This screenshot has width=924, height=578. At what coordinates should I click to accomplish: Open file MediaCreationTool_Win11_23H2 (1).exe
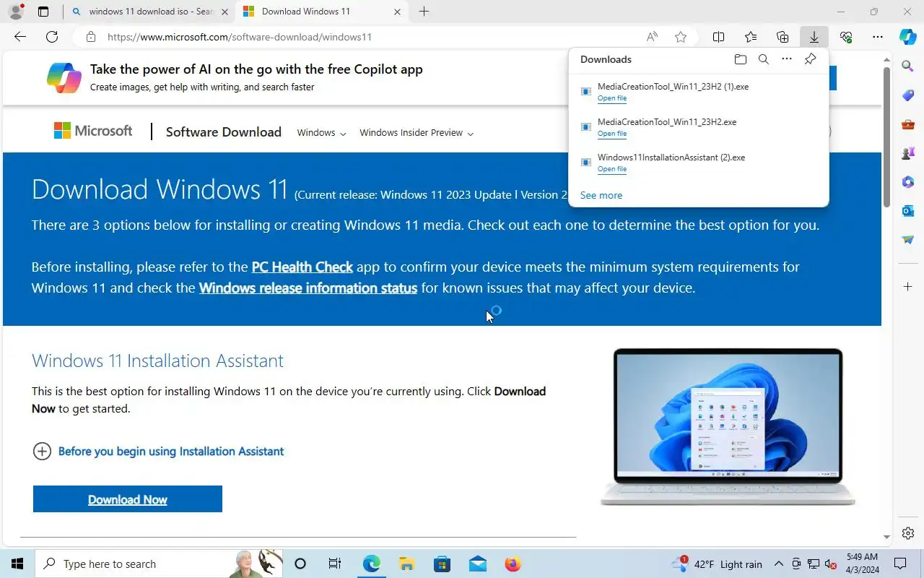coord(612,98)
